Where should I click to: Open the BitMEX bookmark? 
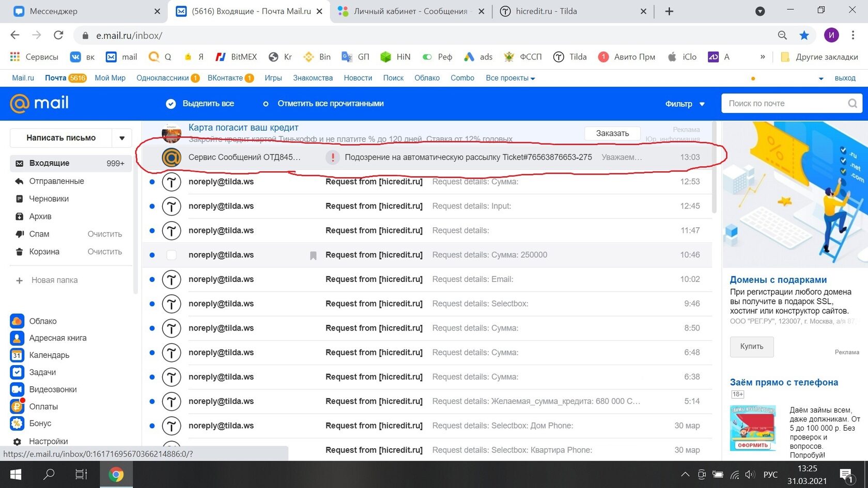tap(236, 57)
